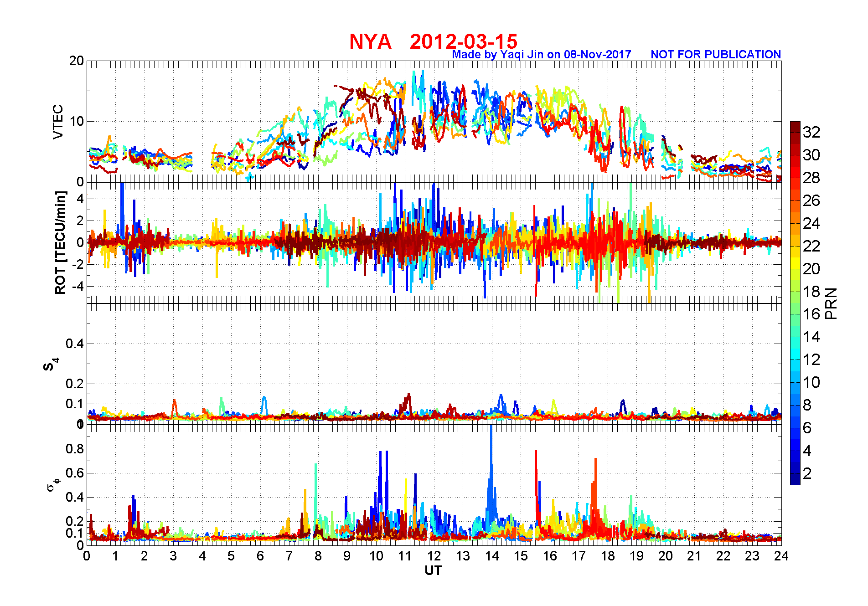Image resolution: width=868 pixels, height=606 pixels.
Task: Click the sigma-phi axis tick value 0.6
Action: tap(75, 473)
